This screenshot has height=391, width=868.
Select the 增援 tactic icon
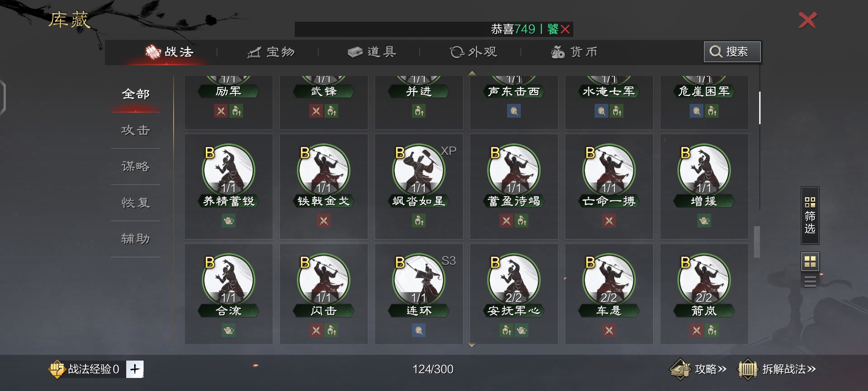point(704,170)
